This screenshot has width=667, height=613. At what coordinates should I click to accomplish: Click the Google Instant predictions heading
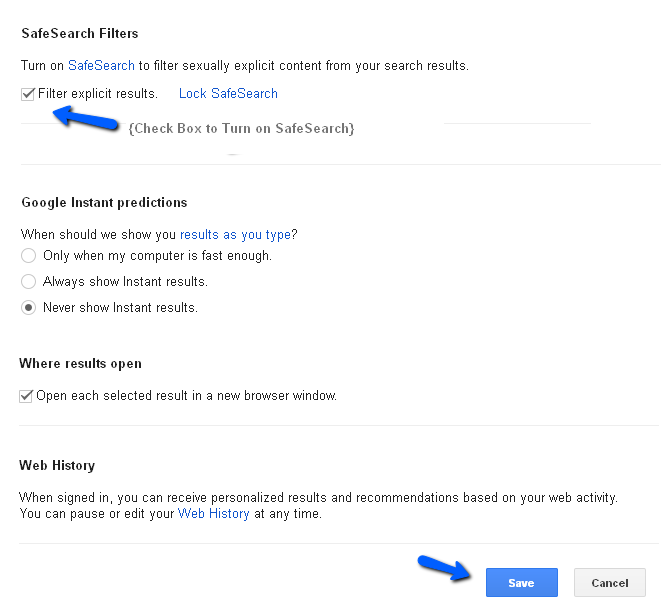pos(104,202)
